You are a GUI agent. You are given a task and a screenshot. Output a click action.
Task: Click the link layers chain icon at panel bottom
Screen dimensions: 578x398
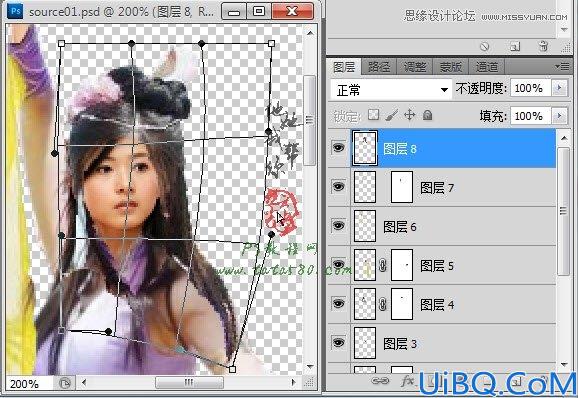[380, 381]
